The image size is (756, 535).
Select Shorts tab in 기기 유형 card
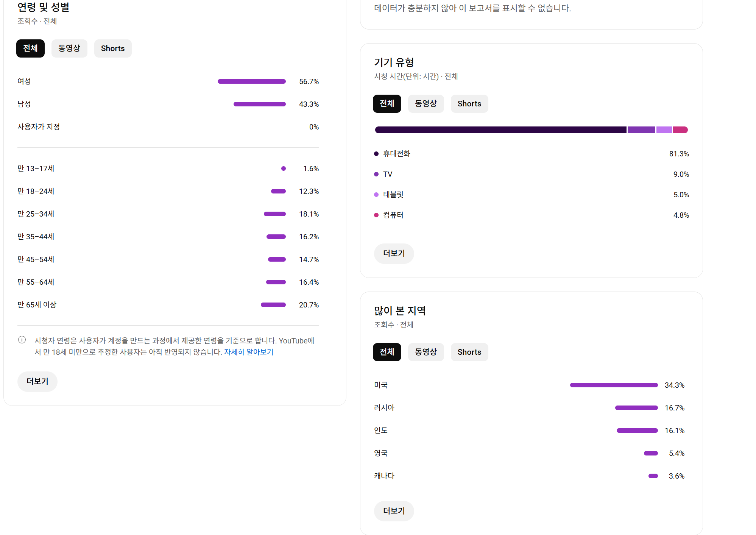(469, 104)
